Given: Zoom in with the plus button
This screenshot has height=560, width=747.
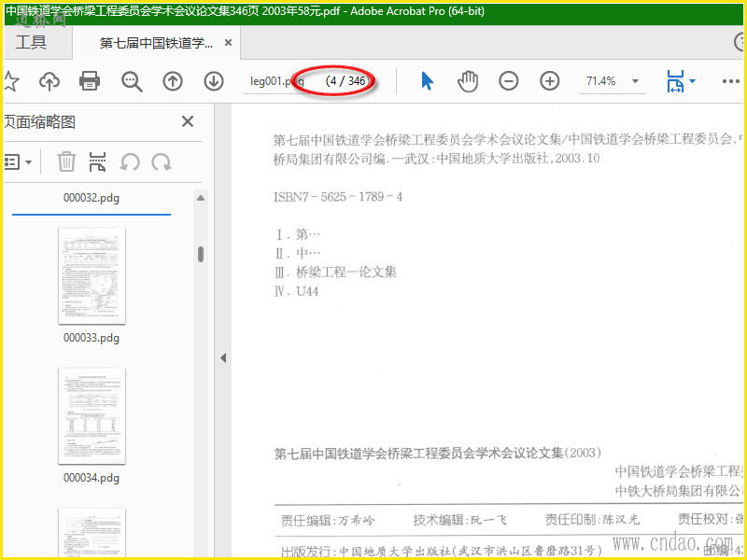Looking at the screenshot, I should (x=549, y=81).
